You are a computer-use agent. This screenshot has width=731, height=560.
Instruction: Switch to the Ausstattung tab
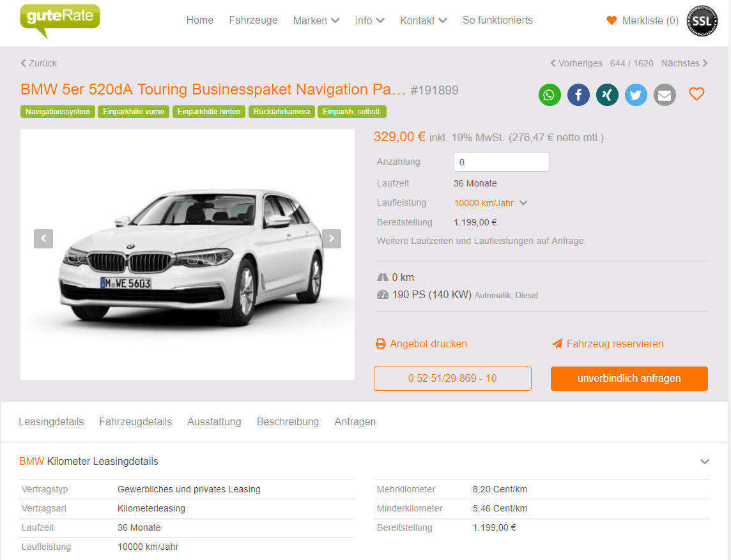coord(215,421)
